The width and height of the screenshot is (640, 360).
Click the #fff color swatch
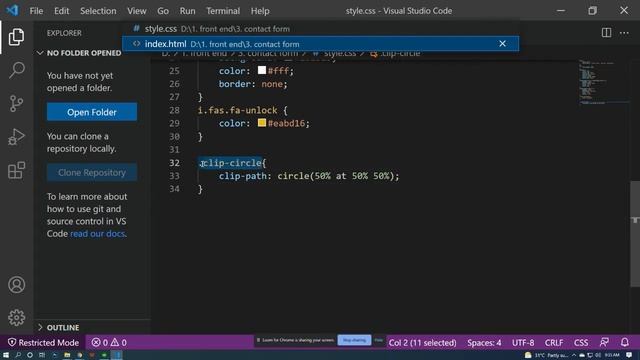262,70
